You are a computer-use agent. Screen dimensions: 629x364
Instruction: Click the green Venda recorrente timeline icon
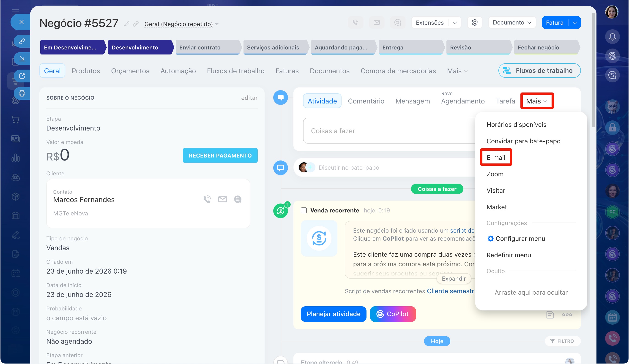tap(281, 211)
